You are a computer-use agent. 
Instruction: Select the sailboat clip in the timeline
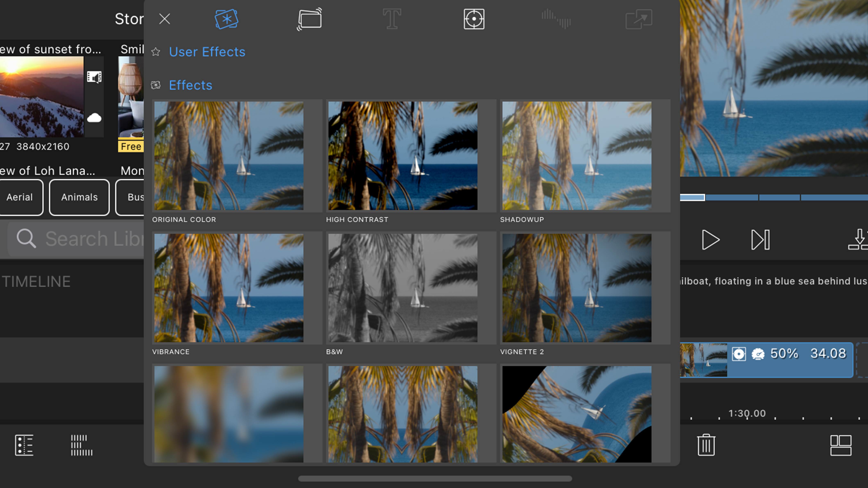[x=766, y=360]
